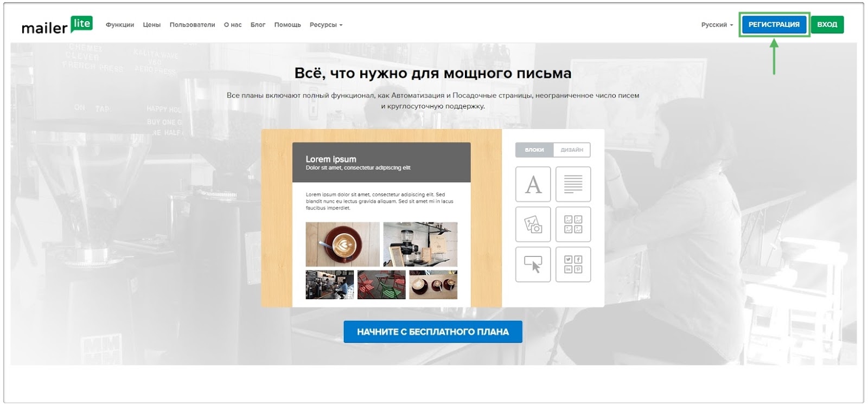Open the Функции menu item

120,25
